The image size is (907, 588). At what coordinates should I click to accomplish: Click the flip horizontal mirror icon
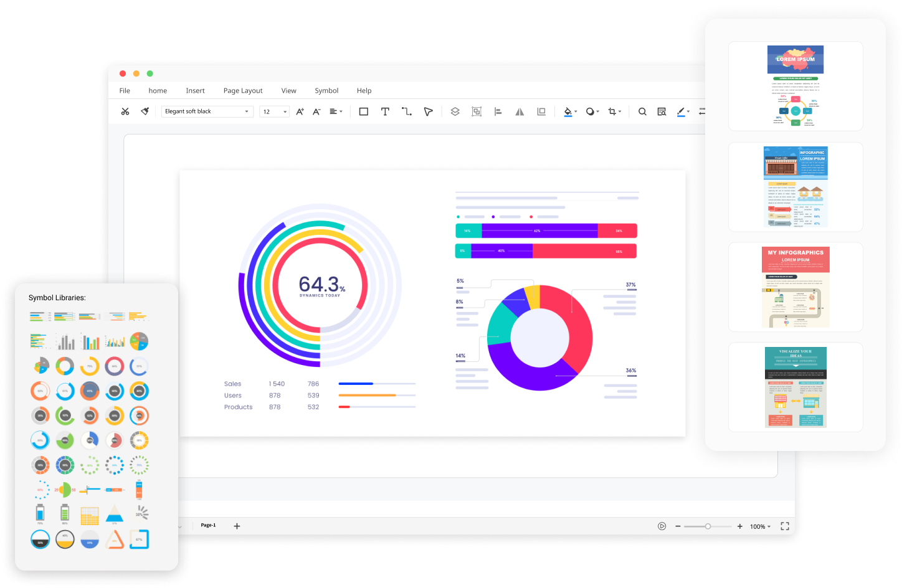tap(520, 111)
